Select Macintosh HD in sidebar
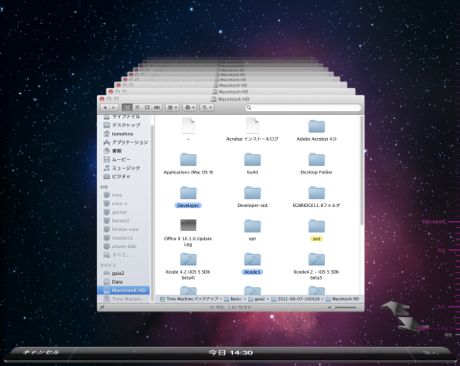This screenshot has width=460, height=366. [x=124, y=290]
